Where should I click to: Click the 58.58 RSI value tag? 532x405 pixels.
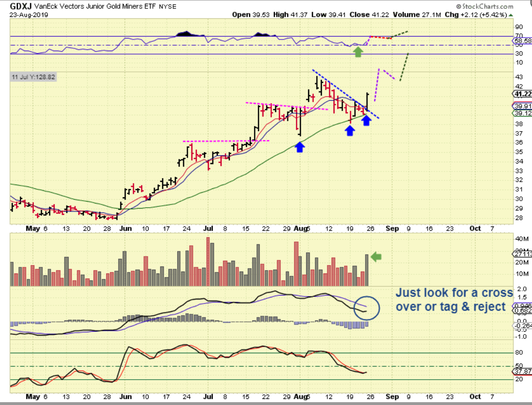523,41
